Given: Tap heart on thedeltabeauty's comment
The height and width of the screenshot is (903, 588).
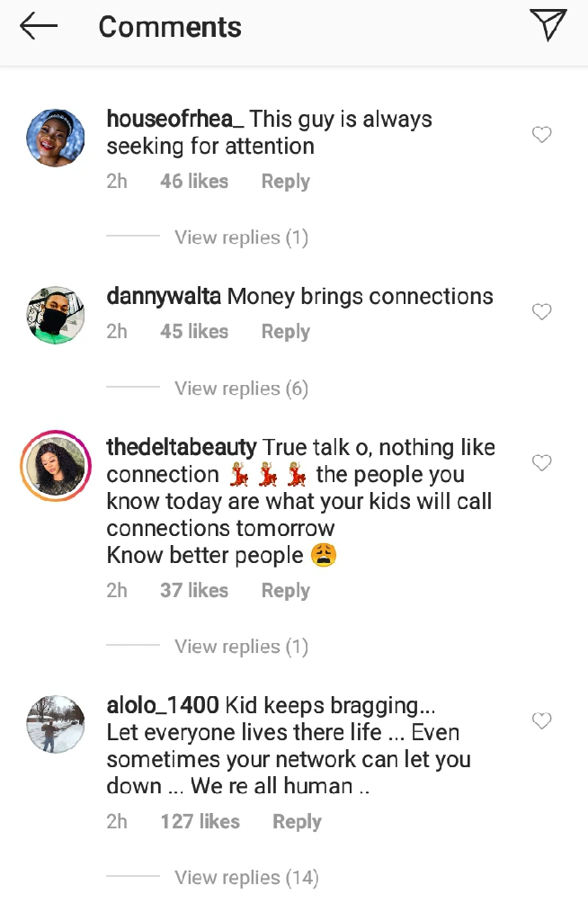Looking at the screenshot, I should [541, 463].
